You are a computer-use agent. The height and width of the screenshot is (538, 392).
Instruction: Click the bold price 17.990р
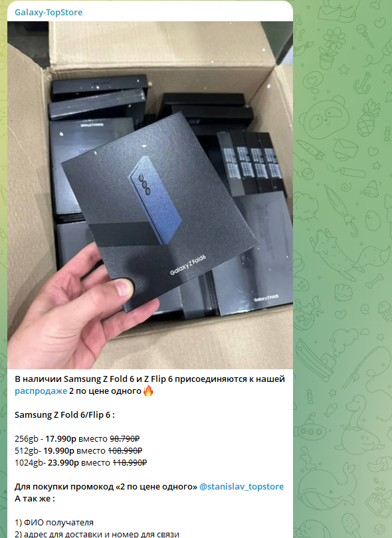(x=60, y=438)
